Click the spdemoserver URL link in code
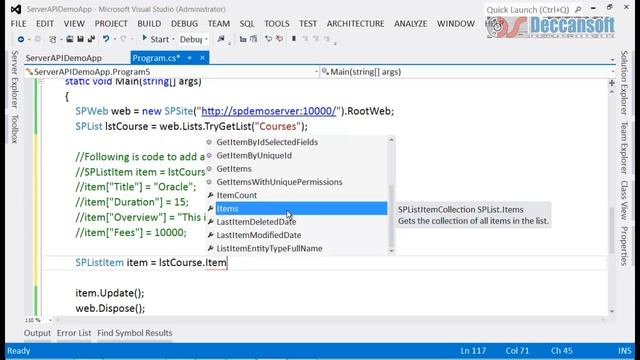 click(x=269, y=111)
